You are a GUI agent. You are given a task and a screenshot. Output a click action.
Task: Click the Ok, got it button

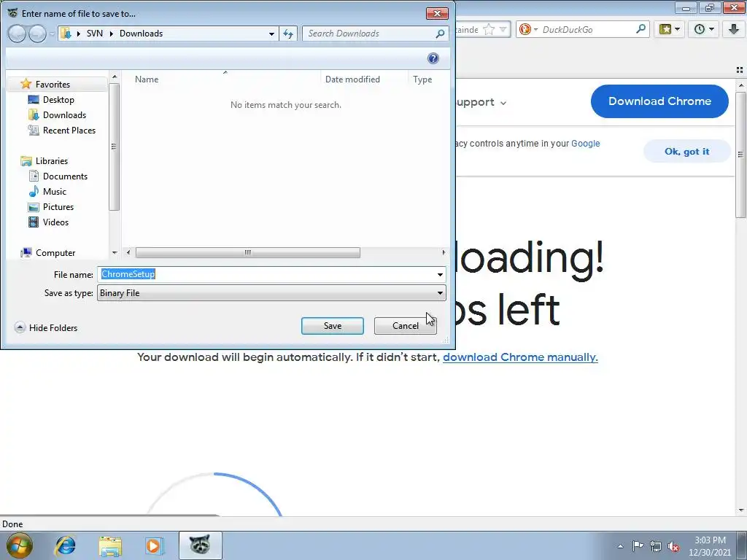point(686,152)
